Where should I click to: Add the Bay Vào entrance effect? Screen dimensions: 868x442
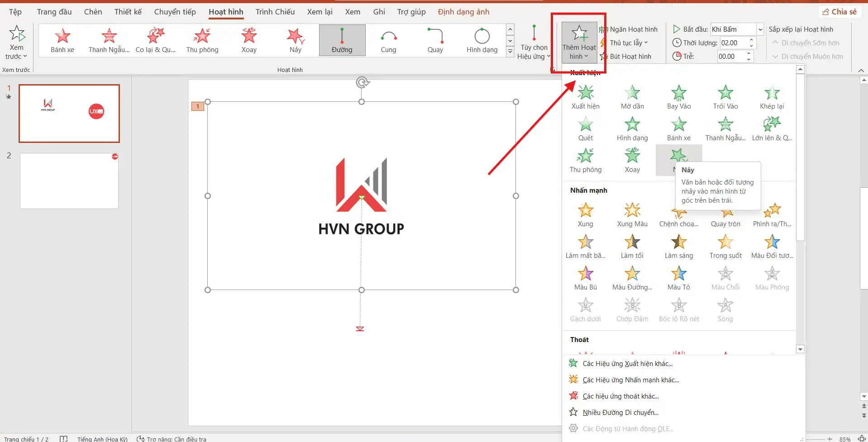[x=679, y=98]
